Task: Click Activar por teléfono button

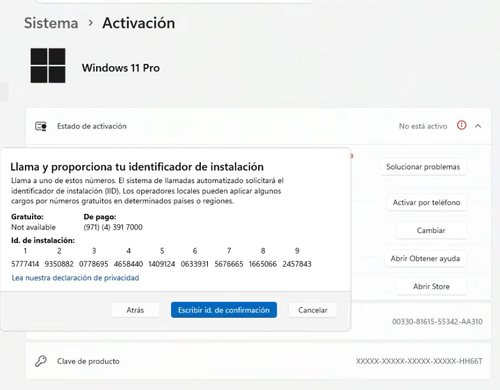Action: (426, 202)
